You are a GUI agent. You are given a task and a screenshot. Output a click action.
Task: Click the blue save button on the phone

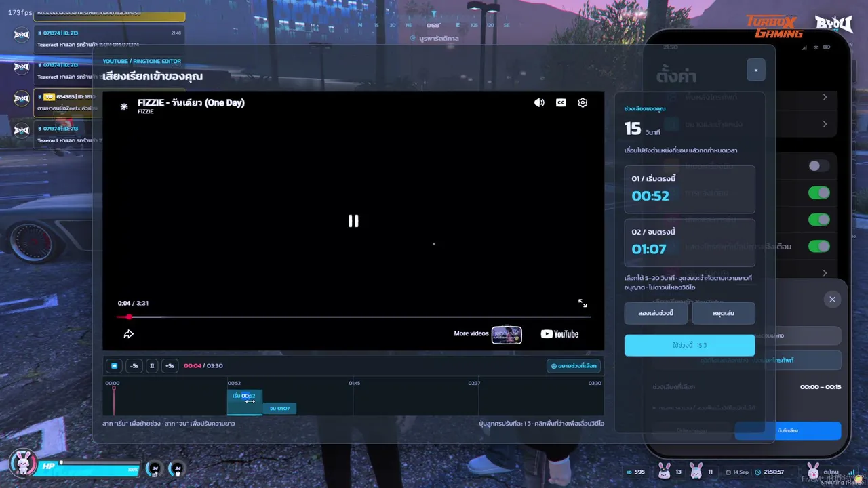point(788,430)
